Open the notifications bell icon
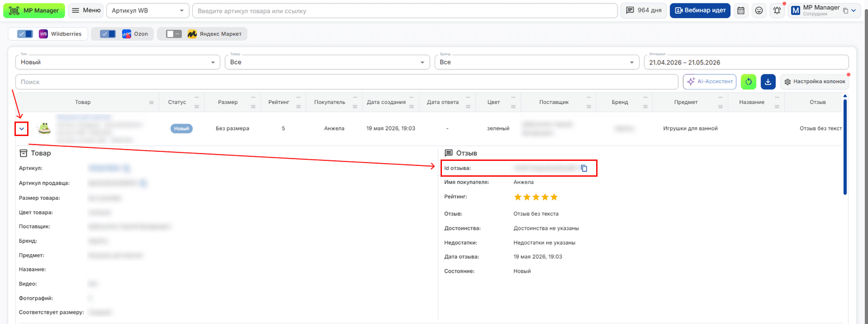The image size is (868, 324). tap(777, 10)
